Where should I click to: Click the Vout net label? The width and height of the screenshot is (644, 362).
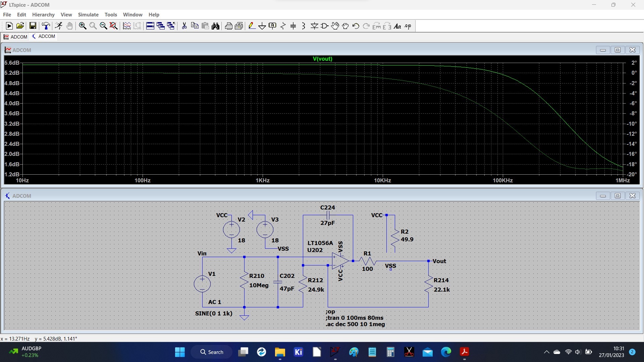point(439,261)
